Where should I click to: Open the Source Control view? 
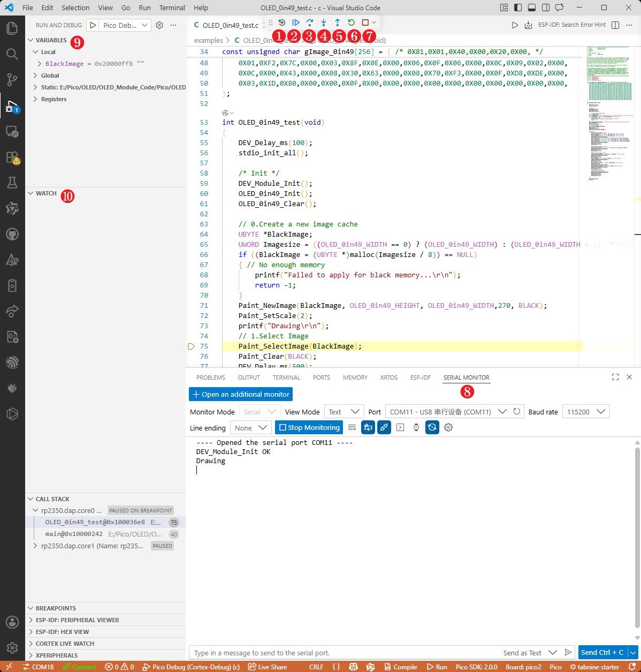coord(12,80)
